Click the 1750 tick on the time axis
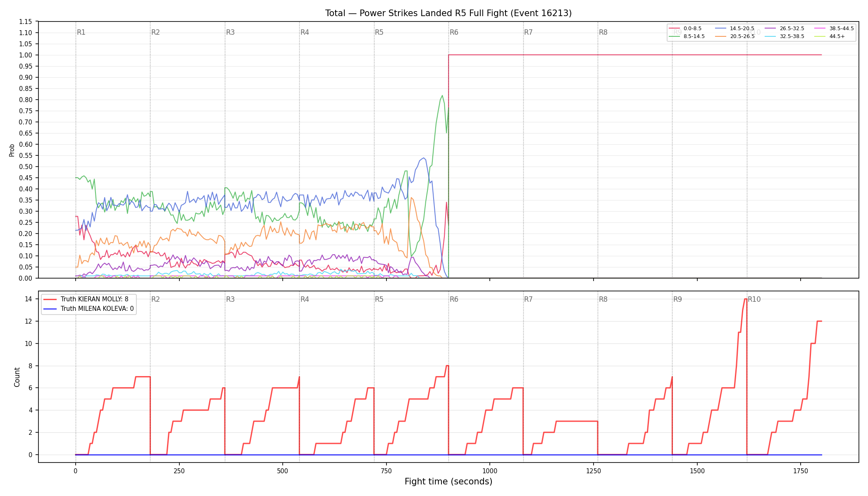Screen dimensions: 868x496 pyautogui.click(x=801, y=471)
